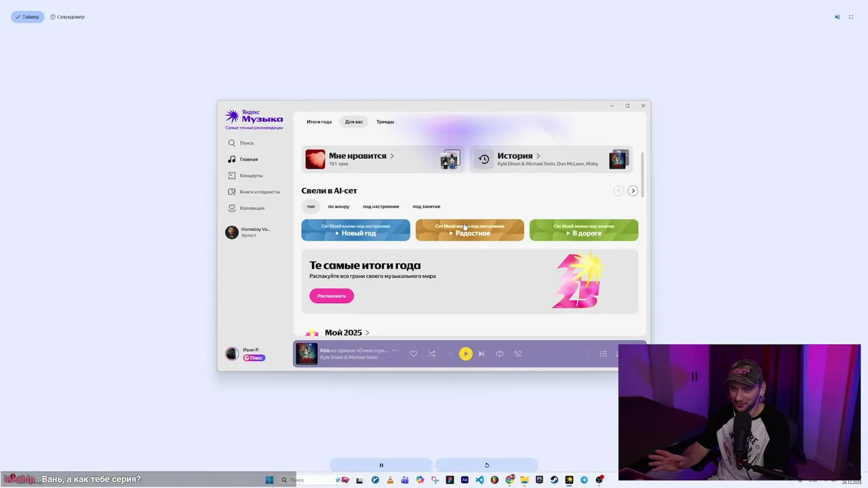This screenshot has width=868, height=488.
Task: Play the Новый год set
Action: point(356,230)
